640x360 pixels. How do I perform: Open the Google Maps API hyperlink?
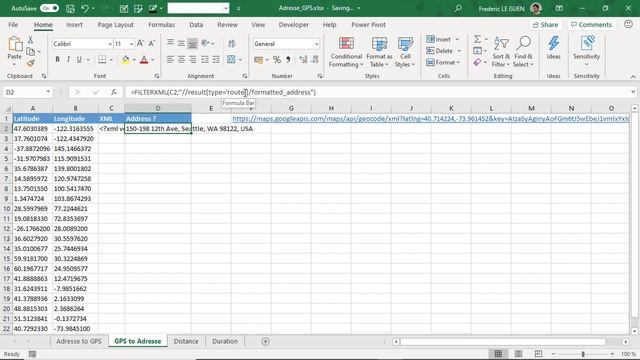coord(431,119)
